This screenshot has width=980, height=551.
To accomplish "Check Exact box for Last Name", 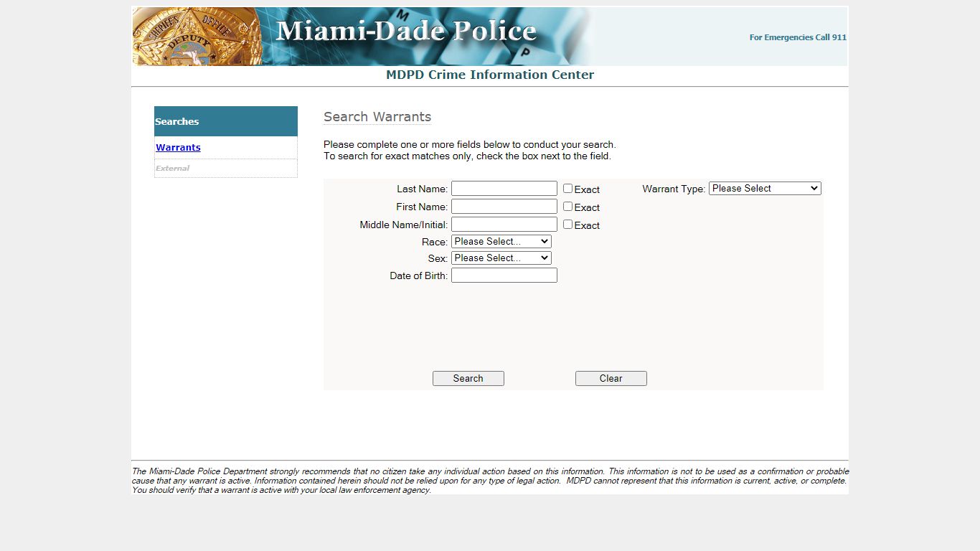I will coord(567,189).
